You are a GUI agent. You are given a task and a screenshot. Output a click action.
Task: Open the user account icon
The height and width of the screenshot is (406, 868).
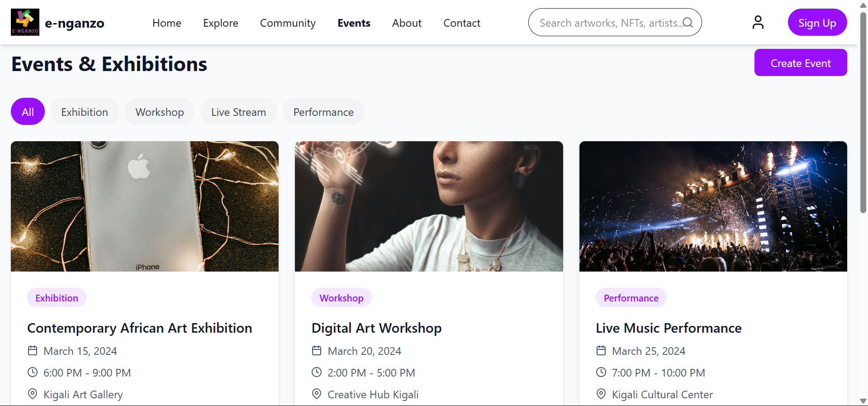point(758,22)
